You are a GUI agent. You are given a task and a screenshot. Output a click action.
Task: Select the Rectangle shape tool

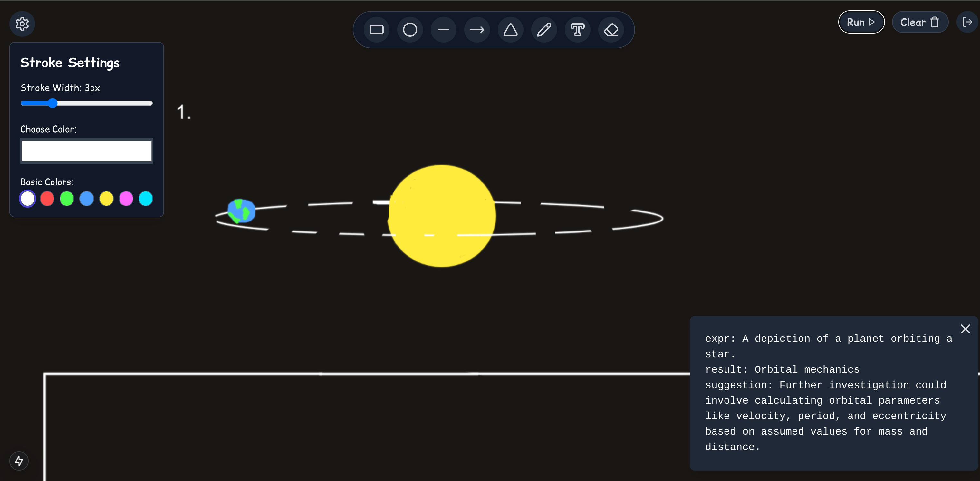coord(376,30)
